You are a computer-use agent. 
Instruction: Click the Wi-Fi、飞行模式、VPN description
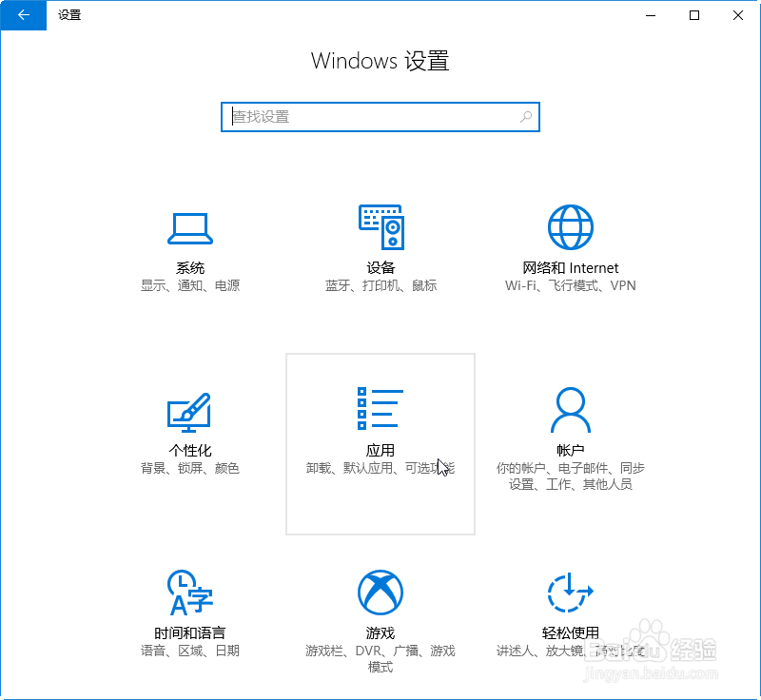[x=570, y=285]
